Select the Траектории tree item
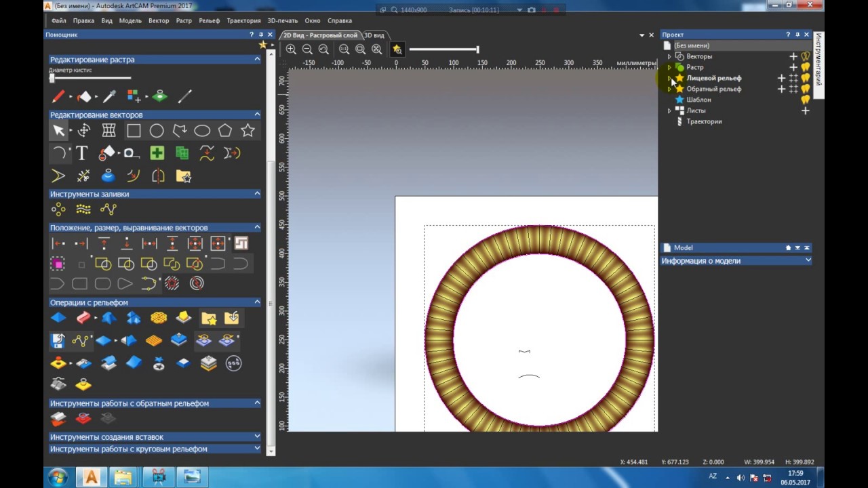The image size is (868, 488). 704,121
